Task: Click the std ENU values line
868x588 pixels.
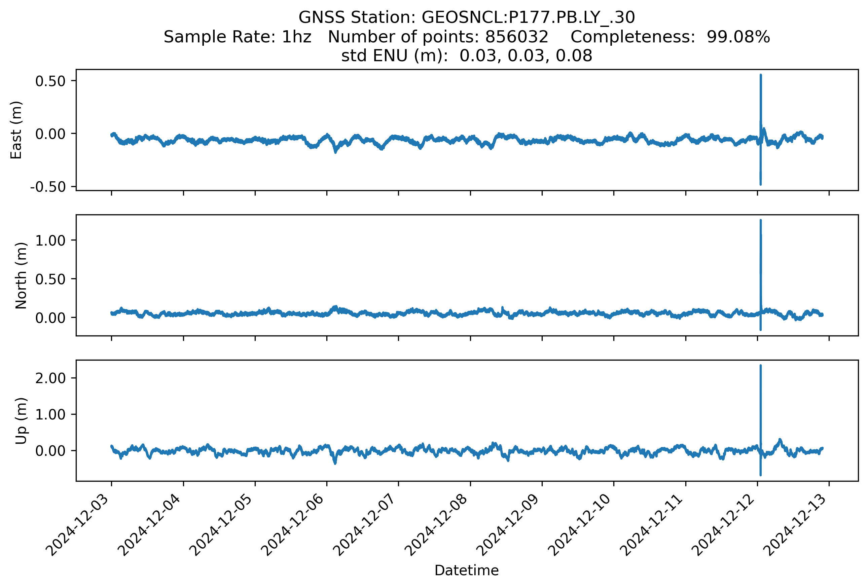Action: pos(467,56)
